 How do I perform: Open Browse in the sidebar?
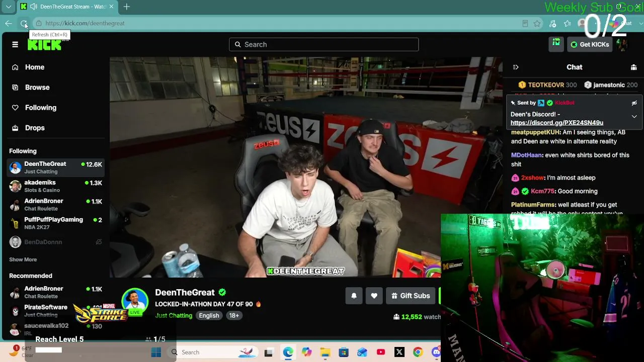pos(37,87)
